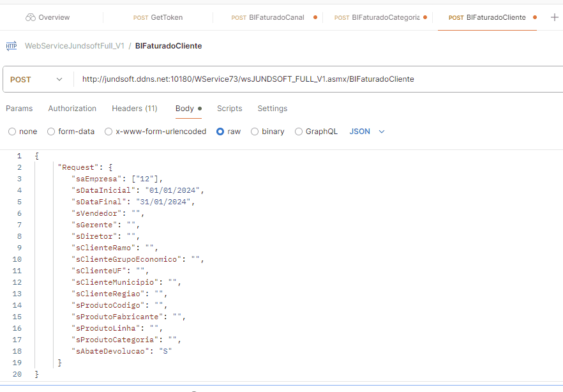Viewport: 563px width, 392px height.
Task: Expand the JSON format dropdown
Action: click(x=367, y=132)
